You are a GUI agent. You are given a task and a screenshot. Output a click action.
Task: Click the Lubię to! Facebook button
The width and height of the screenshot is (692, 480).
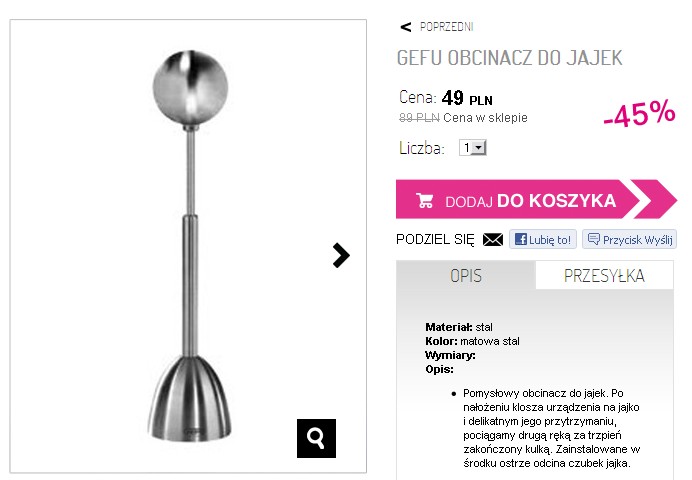pyautogui.click(x=543, y=240)
